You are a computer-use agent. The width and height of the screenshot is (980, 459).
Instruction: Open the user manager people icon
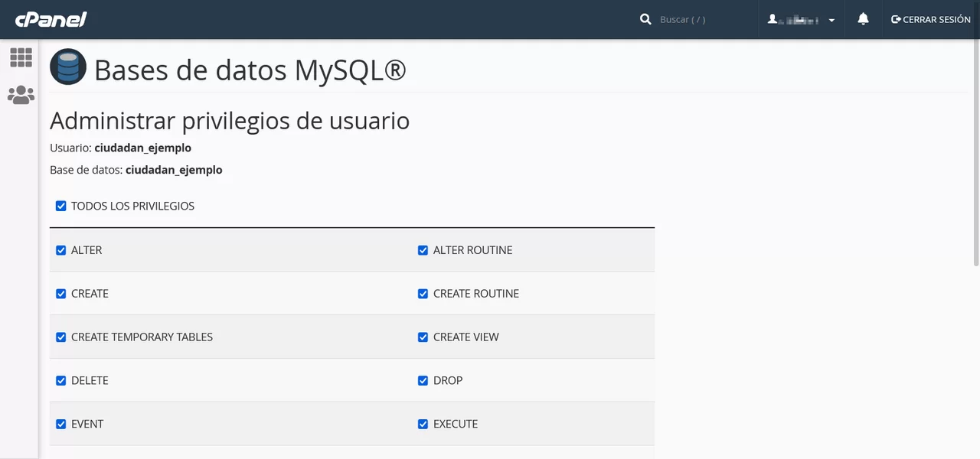21,95
